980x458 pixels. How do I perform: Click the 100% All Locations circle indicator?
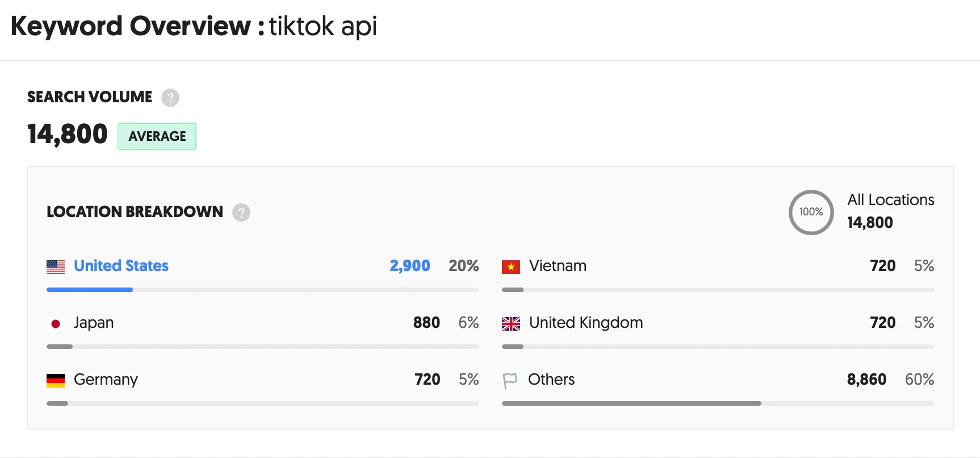click(x=811, y=213)
